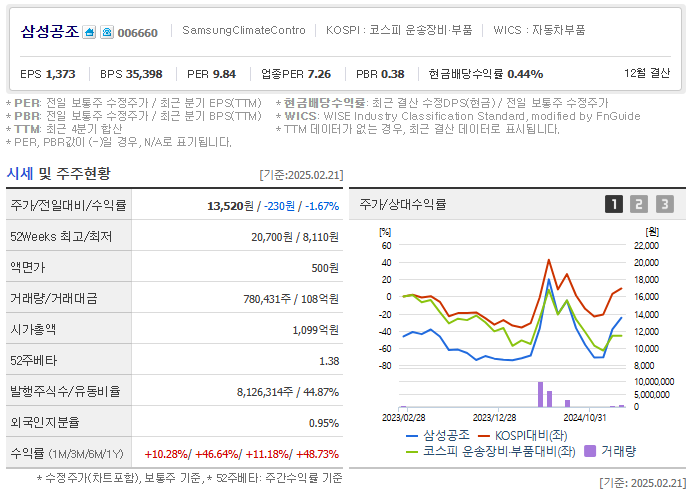Click 52주베타 value 1.38
The width and height of the screenshot is (693, 489).
pos(329,361)
